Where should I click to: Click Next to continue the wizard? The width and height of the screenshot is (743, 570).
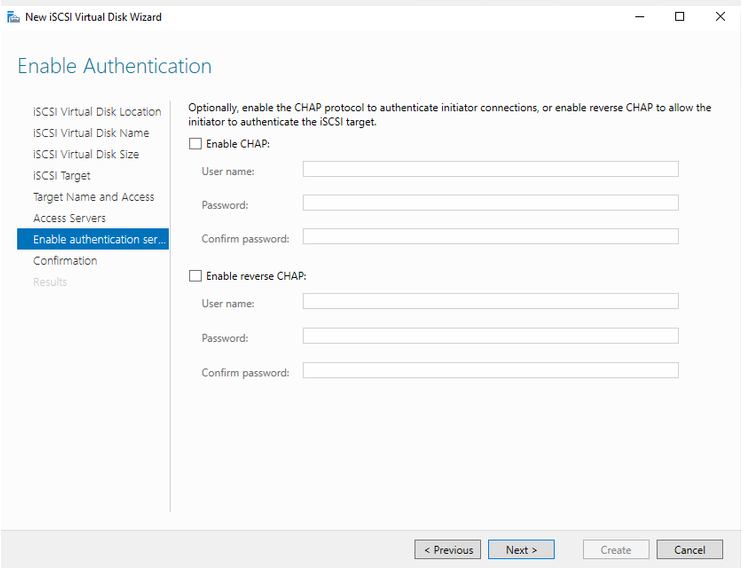521,550
